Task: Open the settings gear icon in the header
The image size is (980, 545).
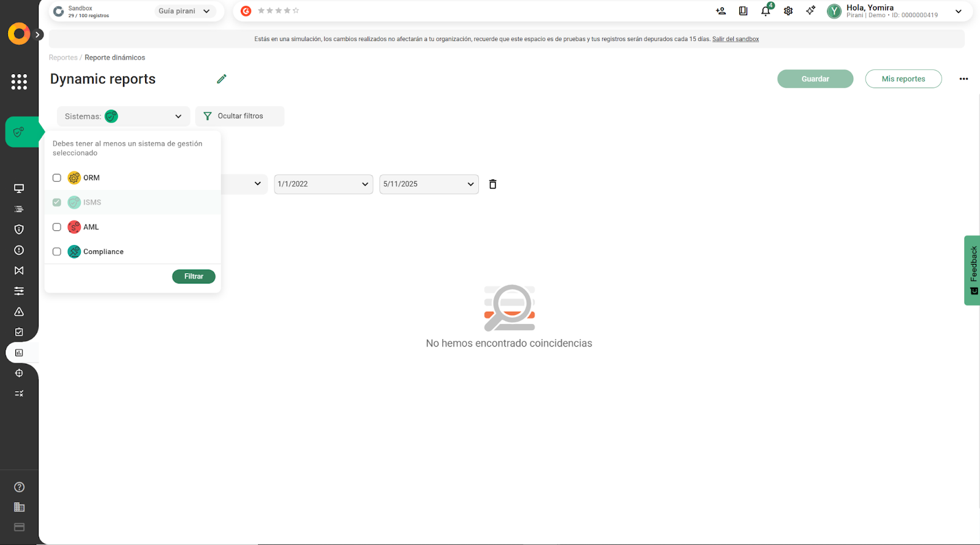Action: 788,11
